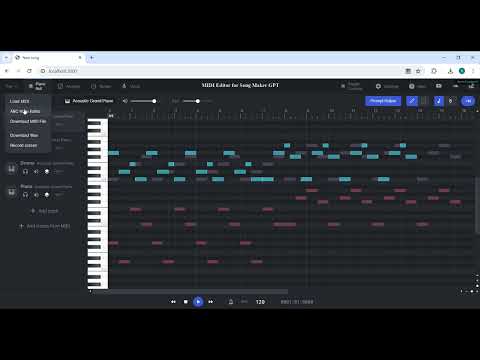Screen dimensions: 480x360
Task: Bookmark the page with star icon
Action: pyautogui.click(x=418, y=71)
